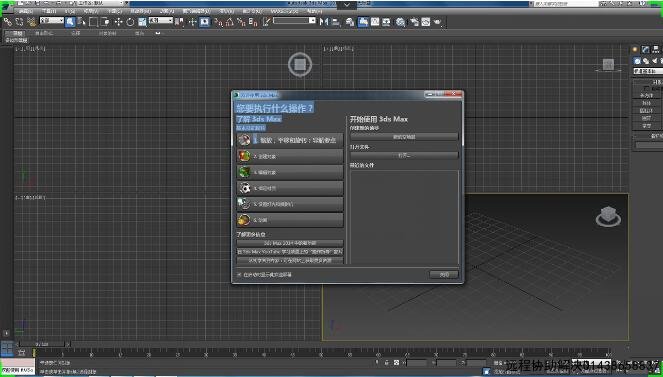Click the Use Pivot Point Center icon
The width and height of the screenshot is (663, 377).
pos(179,22)
